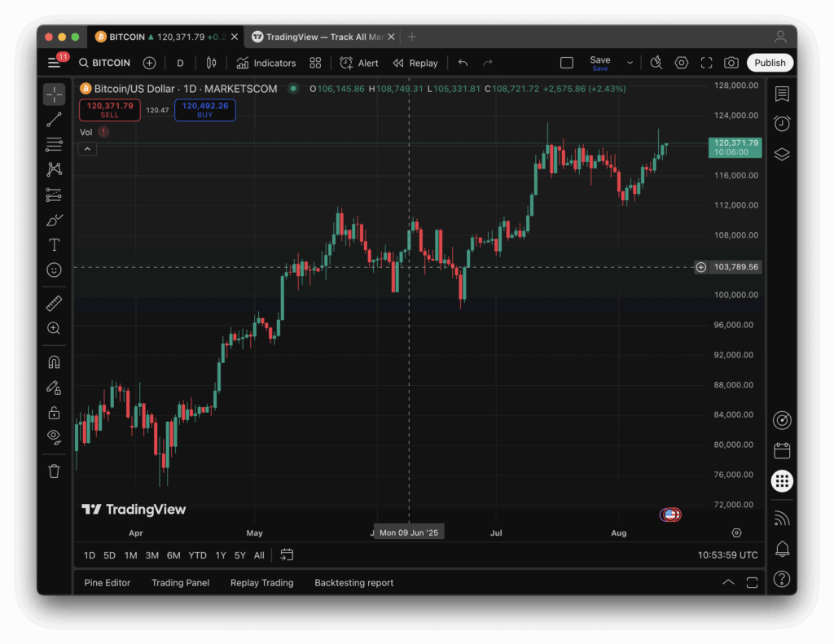This screenshot has height=644, width=834.
Task: Undo the last chart action
Action: tap(463, 63)
